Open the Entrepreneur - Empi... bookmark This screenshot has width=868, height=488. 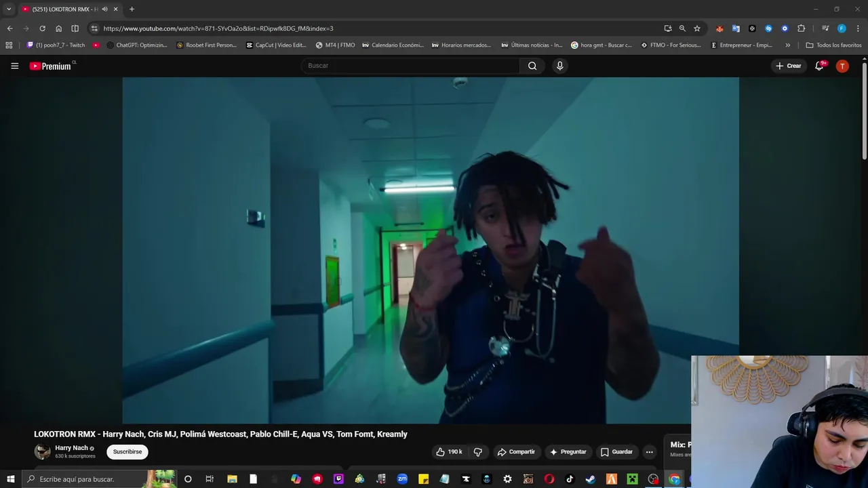coord(741,45)
